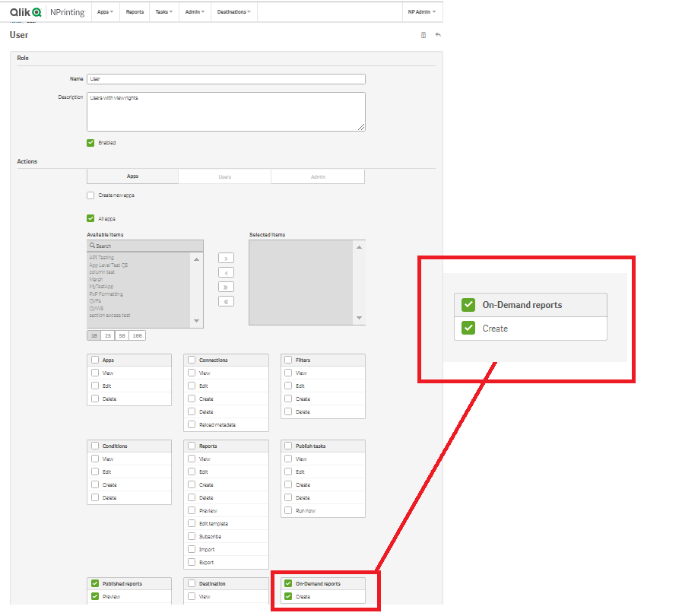Select API Testing in Available Items
Viewport: 682px width, 616px height.
click(x=101, y=258)
